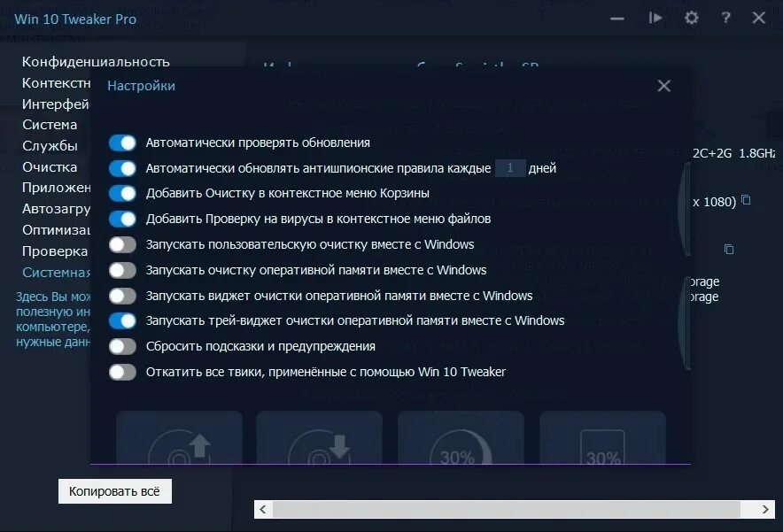Go to Приложения section
The image size is (783, 532).
click(x=56, y=188)
